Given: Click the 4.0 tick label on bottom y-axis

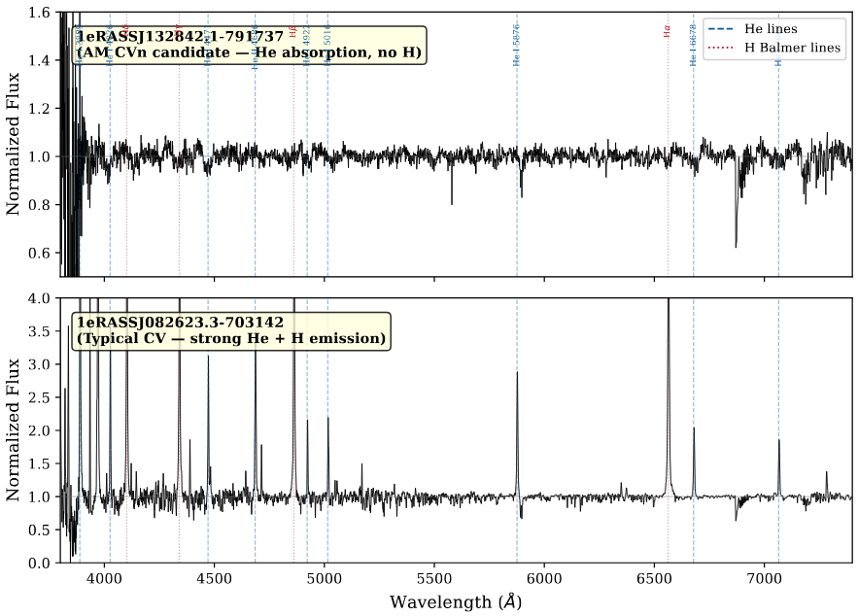Looking at the screenshot, I should tap(38, 298).
